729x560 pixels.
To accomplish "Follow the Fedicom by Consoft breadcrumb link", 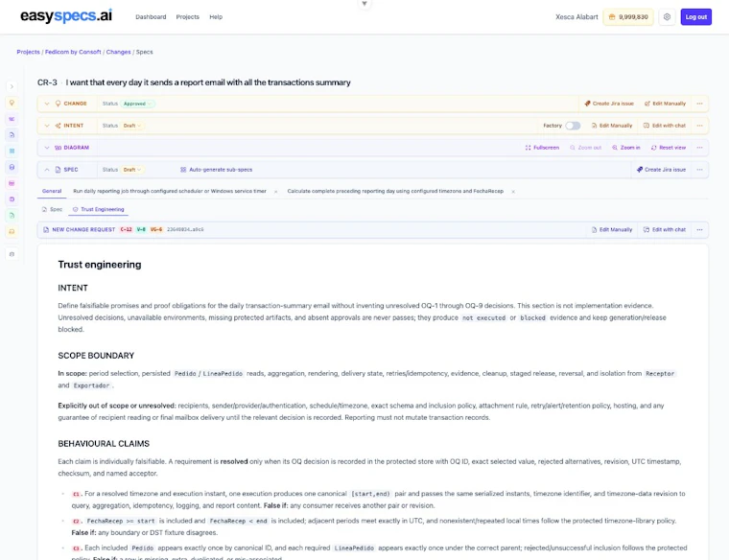I will pyautogui.click(x=73, y=52).
